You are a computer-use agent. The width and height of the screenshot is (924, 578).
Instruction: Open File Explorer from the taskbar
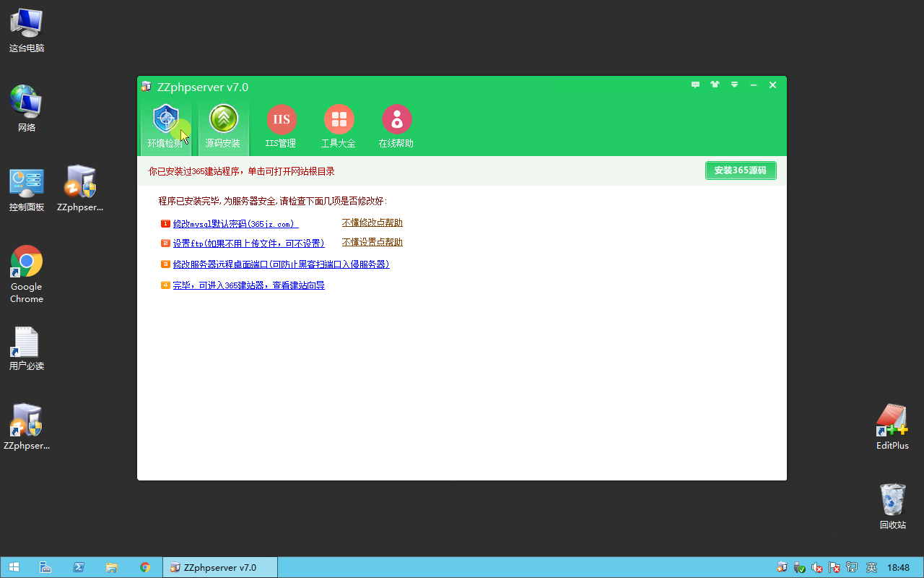tap(112, 567)
